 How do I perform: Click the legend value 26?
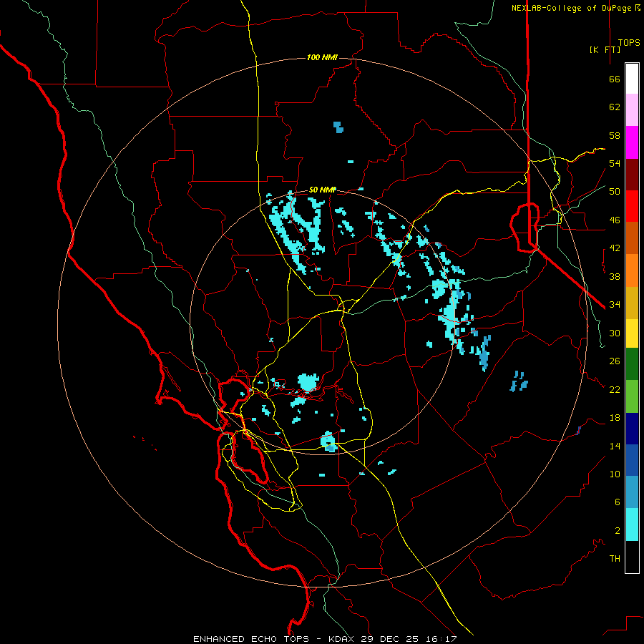615,361
